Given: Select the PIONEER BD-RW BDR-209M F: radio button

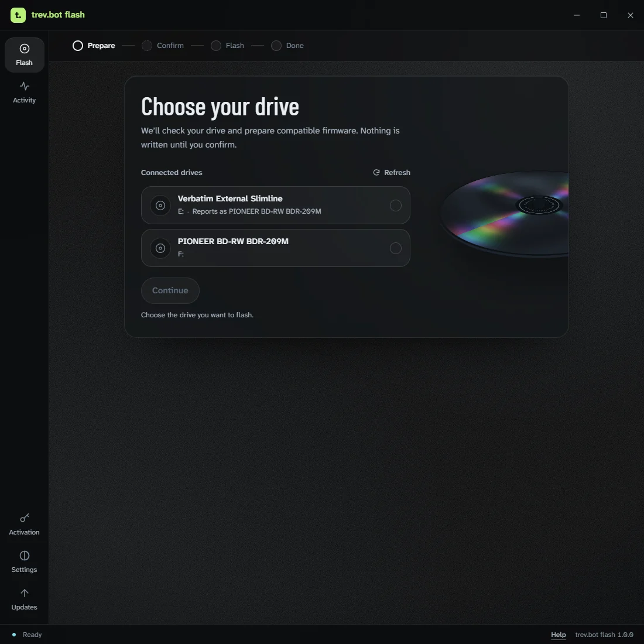Looking at the screenshot, I should click(x=396, y=248).
